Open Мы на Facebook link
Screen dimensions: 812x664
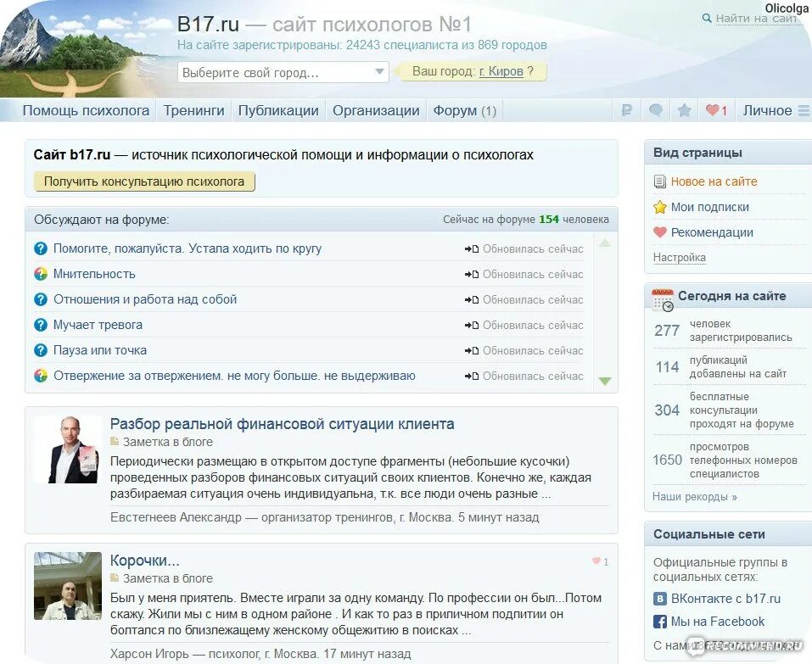point(717,622)
